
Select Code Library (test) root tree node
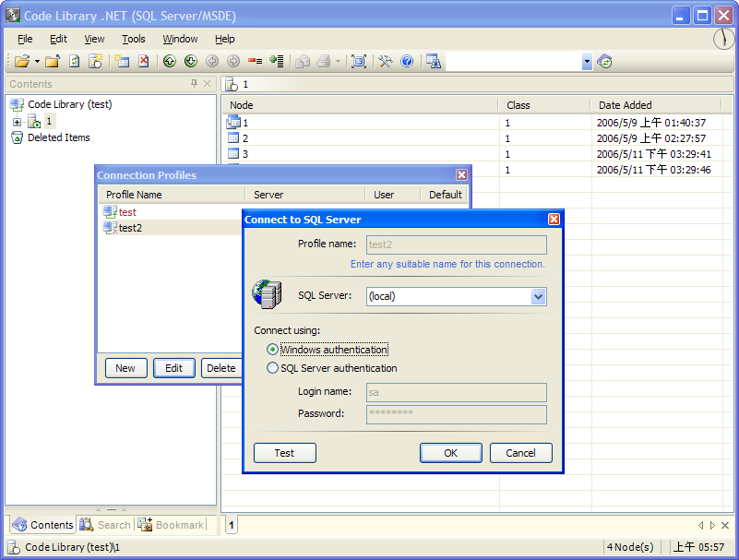70,104
